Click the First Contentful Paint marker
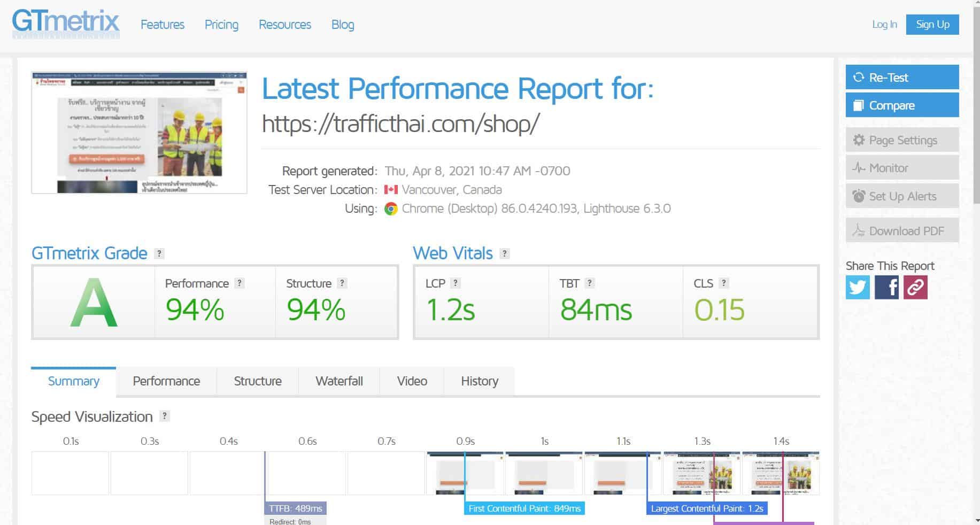980x525 pixels. click(524, 508)
